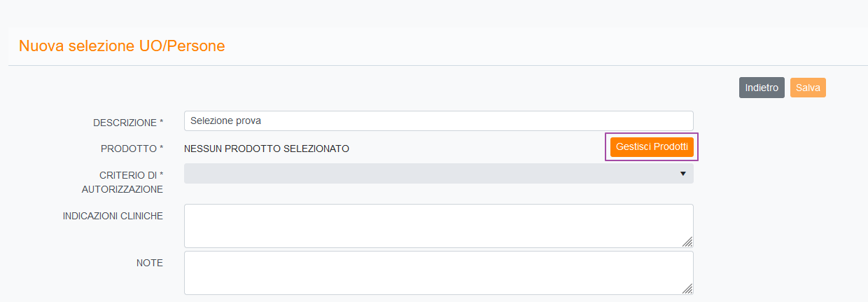Click the DESCRIZIONE field label

[125, 123]
